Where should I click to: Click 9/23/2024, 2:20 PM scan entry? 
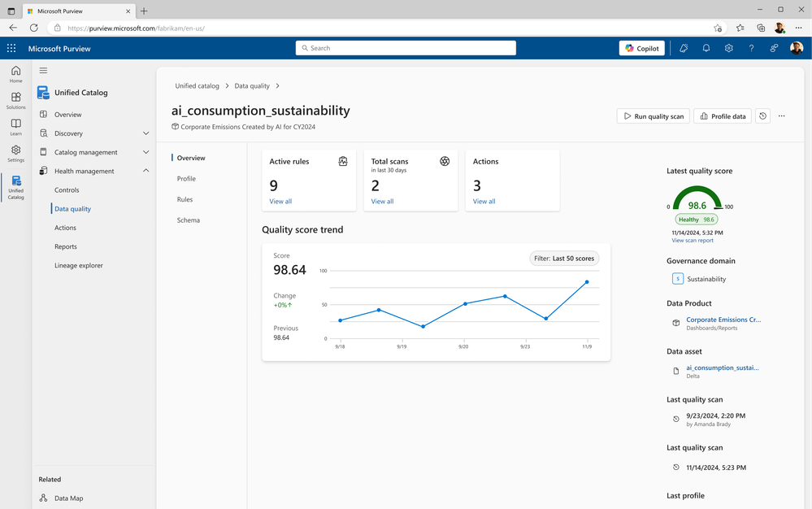click(x=715, y=415)
